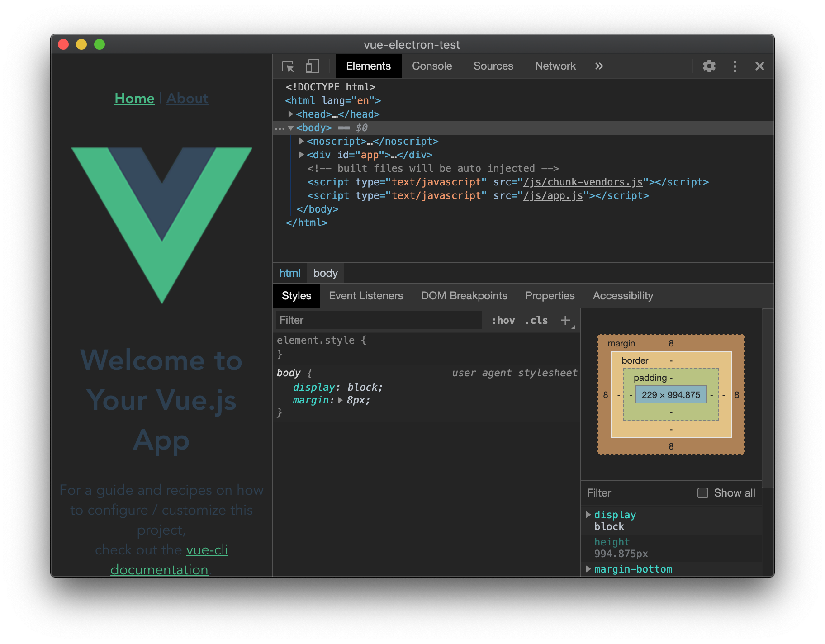Expand the computed display property

[x=588, y=515]
